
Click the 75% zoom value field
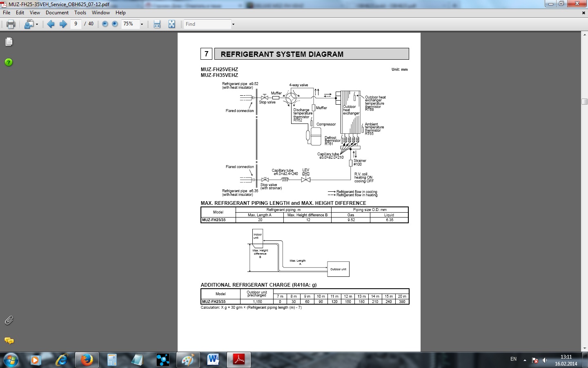coord(130,24)
